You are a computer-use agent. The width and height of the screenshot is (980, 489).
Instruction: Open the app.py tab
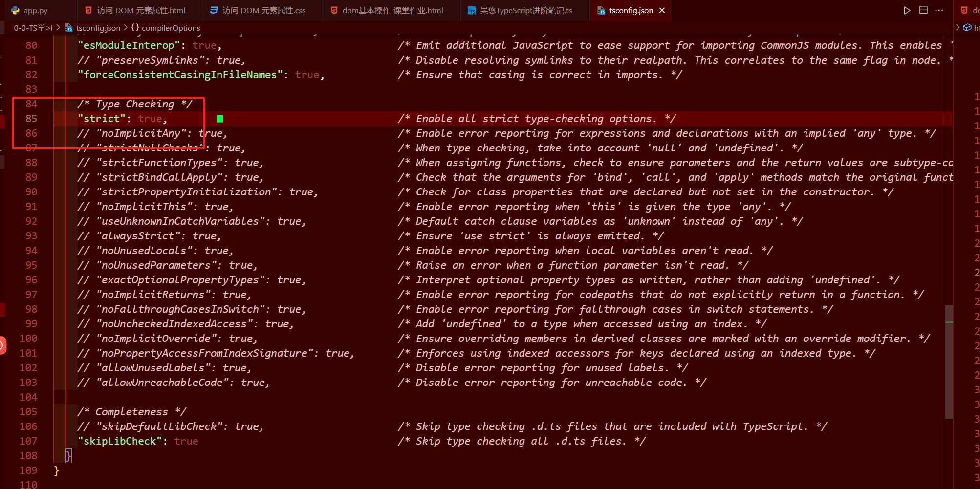point(36,10)
